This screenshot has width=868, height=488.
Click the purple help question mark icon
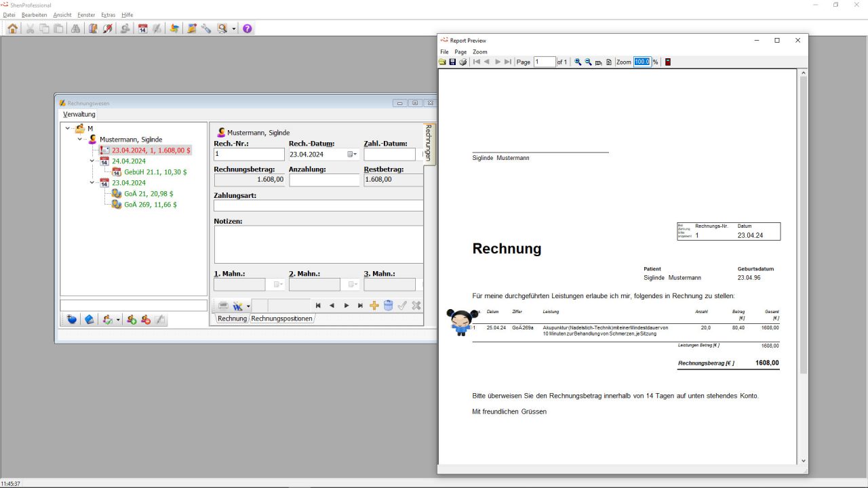[248, 28]
